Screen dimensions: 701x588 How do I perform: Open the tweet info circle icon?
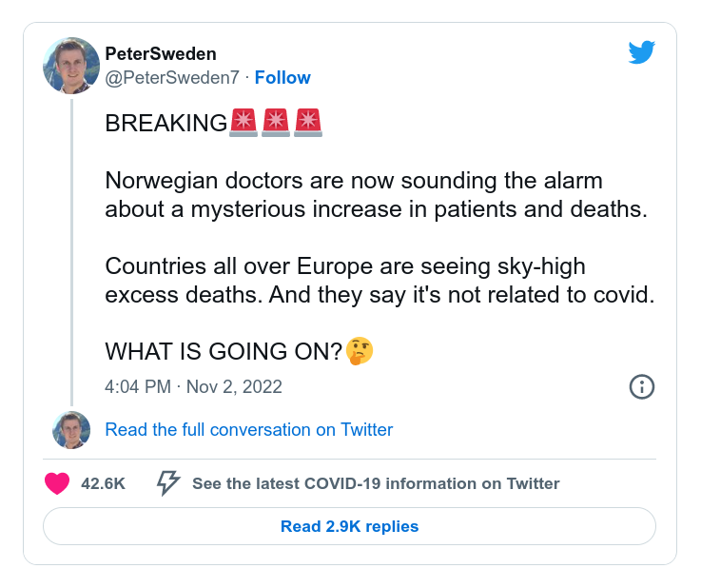click(642, 386)
